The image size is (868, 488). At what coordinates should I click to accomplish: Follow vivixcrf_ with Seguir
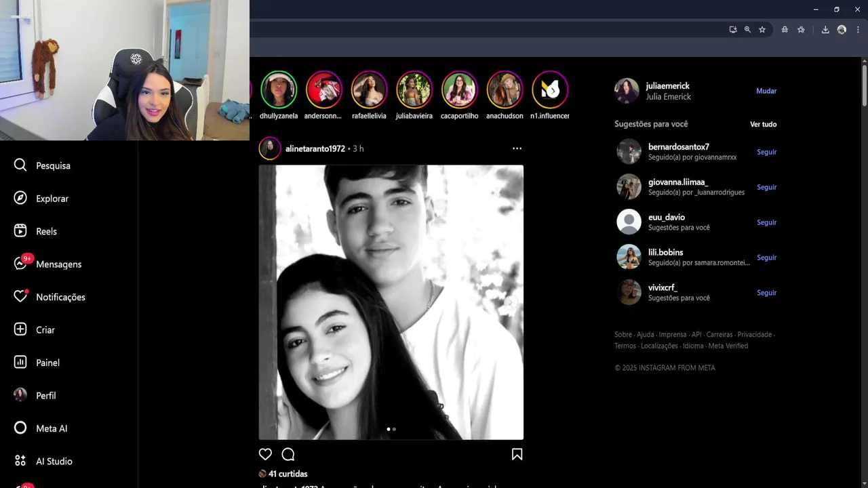pos(767,293)
